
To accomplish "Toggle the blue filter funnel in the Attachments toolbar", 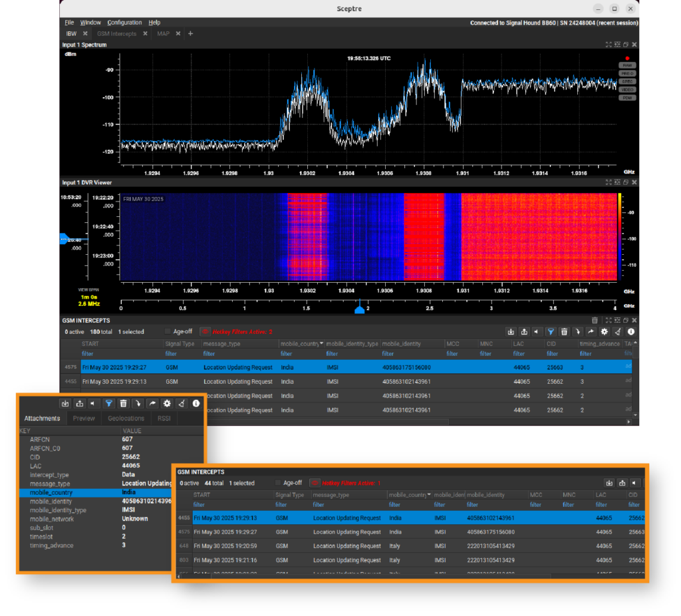I will coord(108,403).
